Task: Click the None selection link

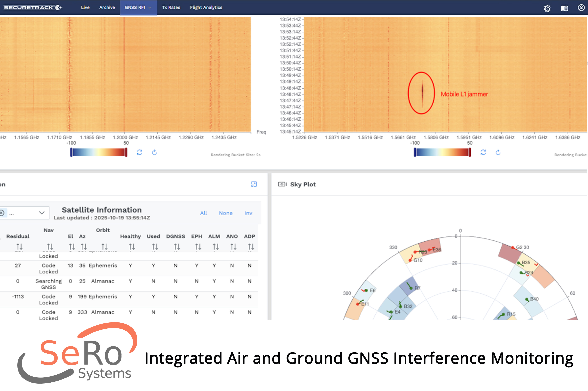Action: pyautogui.click(x=226, y=213)
